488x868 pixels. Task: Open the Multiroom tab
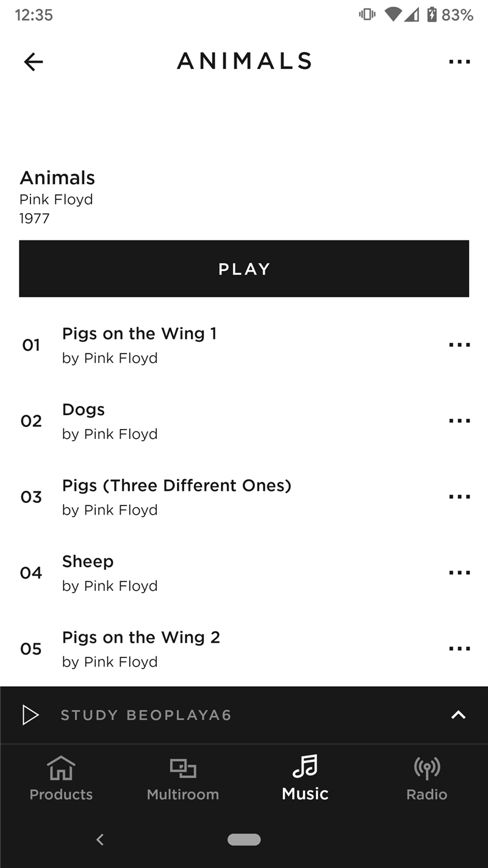pos(183,778)
